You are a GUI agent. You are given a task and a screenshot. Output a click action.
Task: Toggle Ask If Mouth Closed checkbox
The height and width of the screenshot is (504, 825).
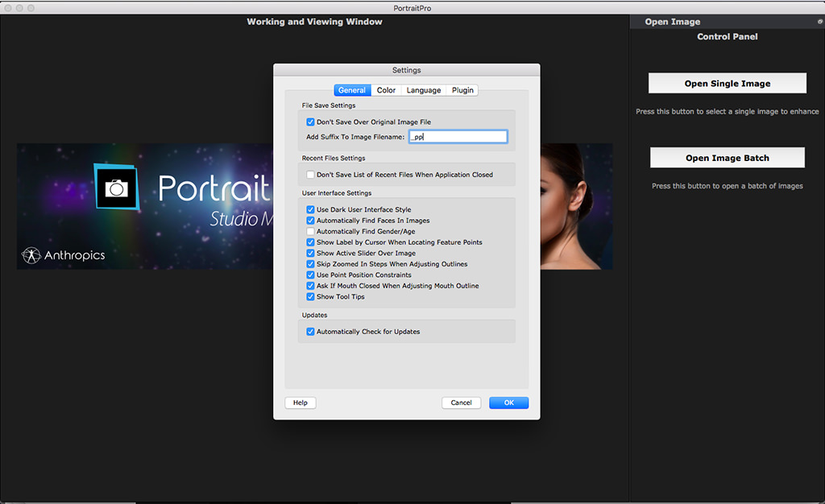point(310,286)
